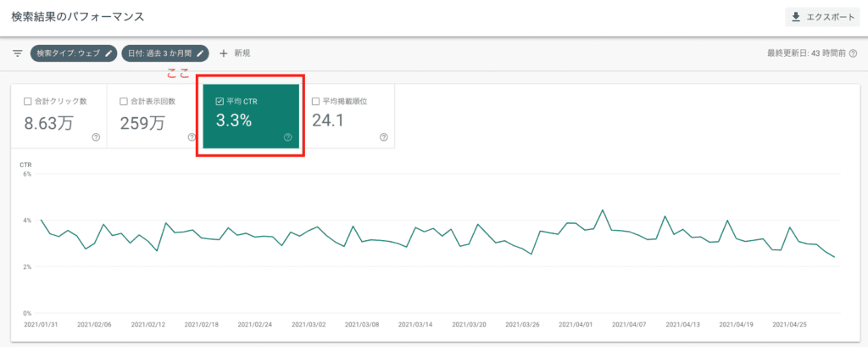Click the 検索結果のパフォーマンス heading
Image resolution: width=868 pixels, height=347 pixels.
[x=77, y=17]
